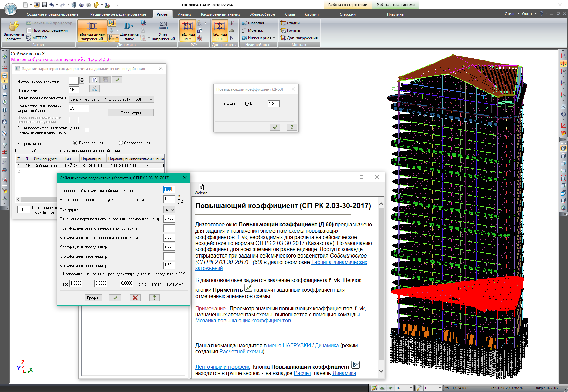
Task: Click the Website icon in help window
Action: [201, 187]
